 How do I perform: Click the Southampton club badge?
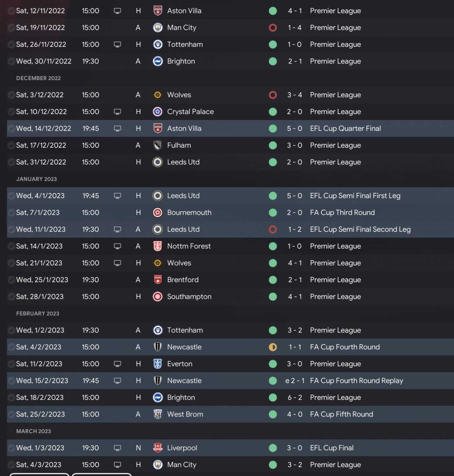click(x=157, y=297)
